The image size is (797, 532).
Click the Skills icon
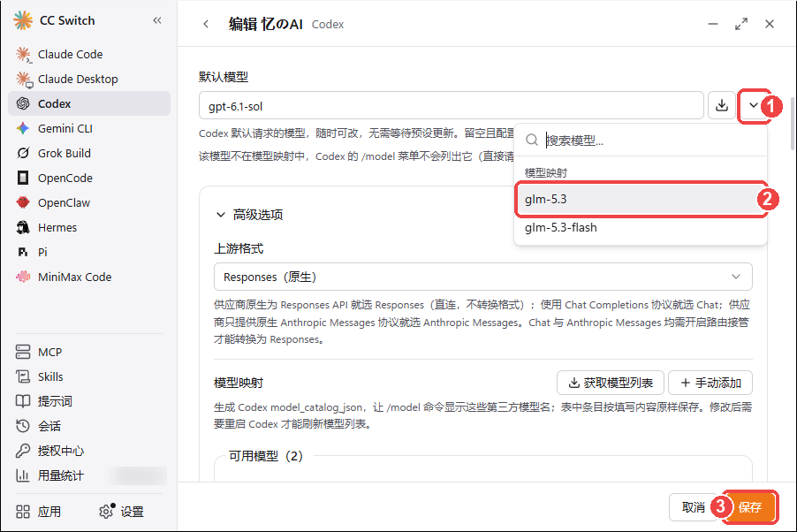pyautogui.click(x=23, y=376)
